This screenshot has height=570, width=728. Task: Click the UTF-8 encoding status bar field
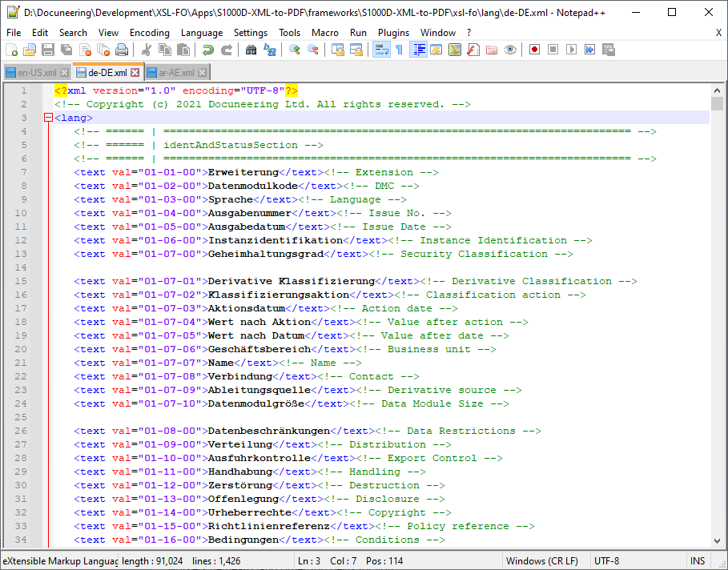tap(638, 560)
